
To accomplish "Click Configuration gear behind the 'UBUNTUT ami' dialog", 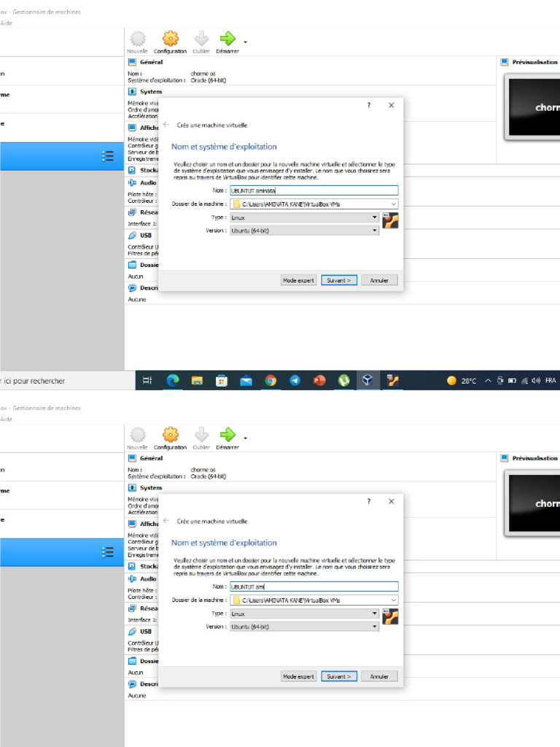I will click(x=171, y=438).
